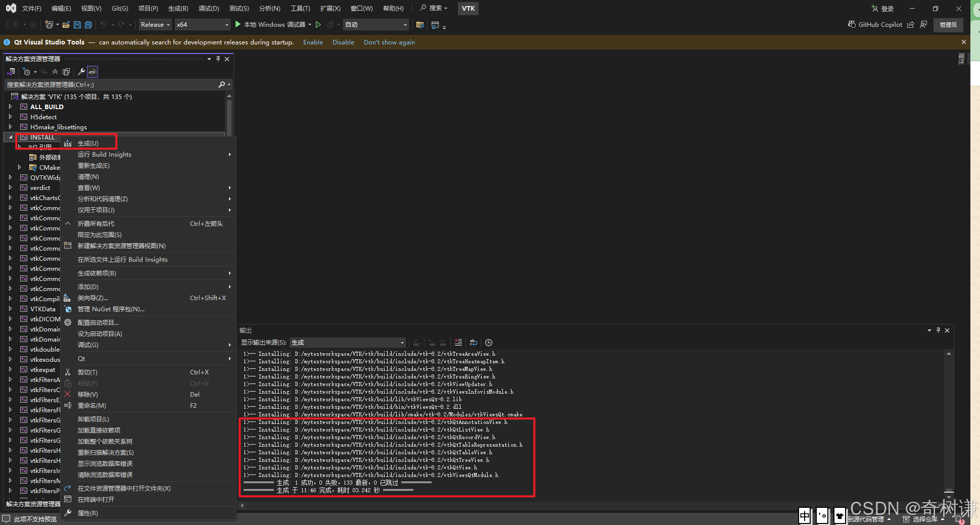Click the Don't show again link
The height and width of the screenshot is (525, 980).
[x=389, y=42]
